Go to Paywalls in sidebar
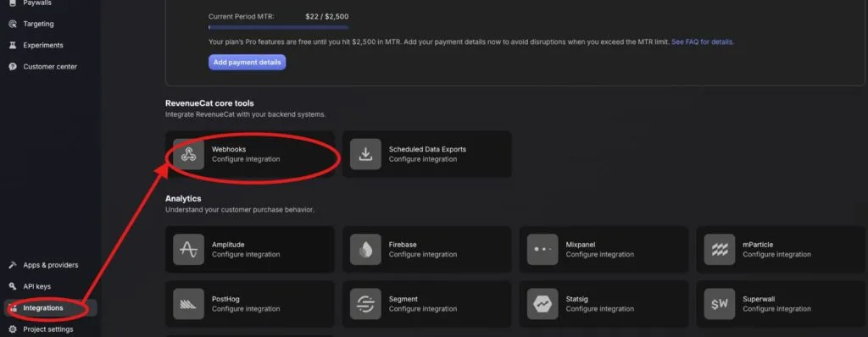This screenshot has width=868, height=337. (37, 3)
